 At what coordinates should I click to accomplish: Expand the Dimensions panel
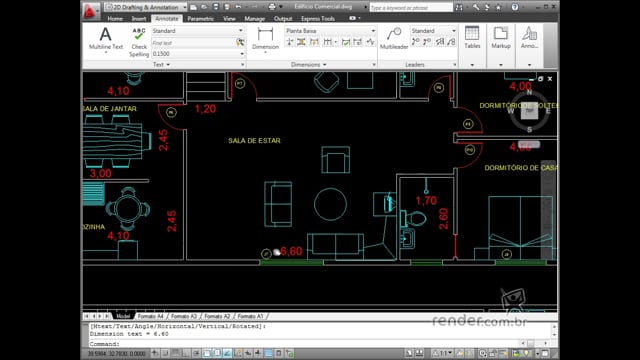[x=309, y=64]
